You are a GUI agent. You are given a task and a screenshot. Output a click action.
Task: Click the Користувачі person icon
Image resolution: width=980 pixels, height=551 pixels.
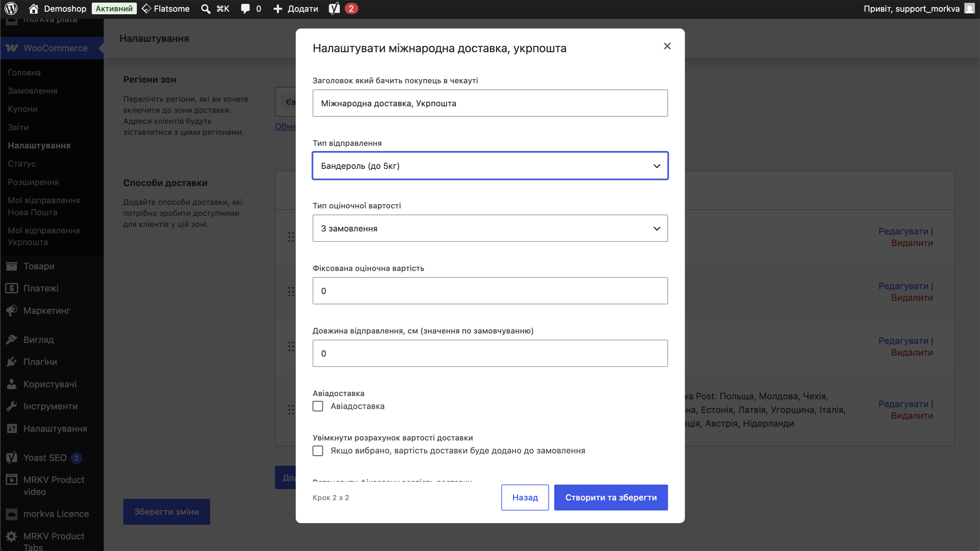pyautogui.click(x=12, y=384)
